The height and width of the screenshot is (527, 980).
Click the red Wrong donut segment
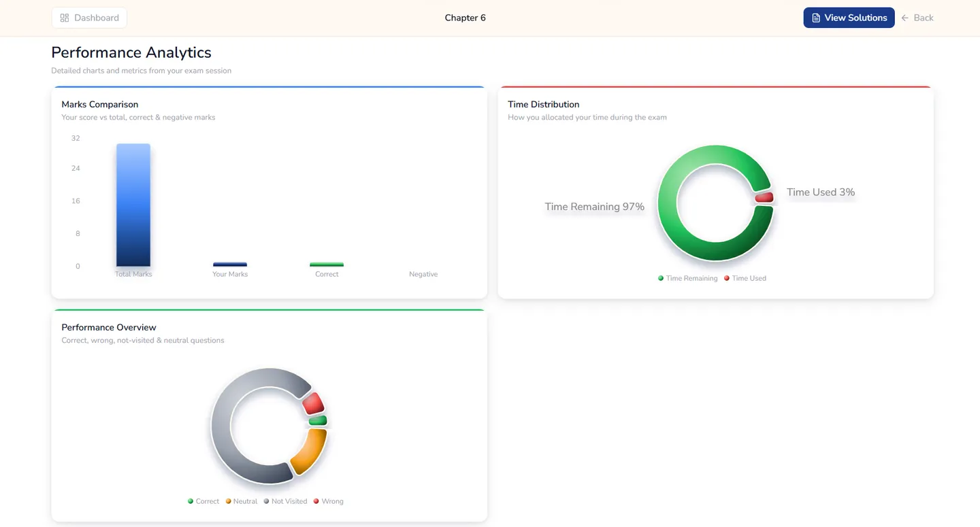coord(313,403)
